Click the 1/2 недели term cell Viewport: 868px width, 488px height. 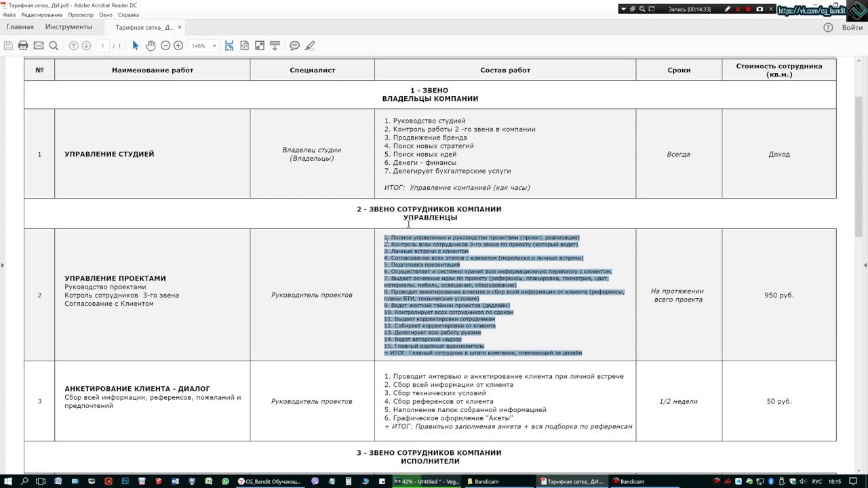[x=679, y=401]
